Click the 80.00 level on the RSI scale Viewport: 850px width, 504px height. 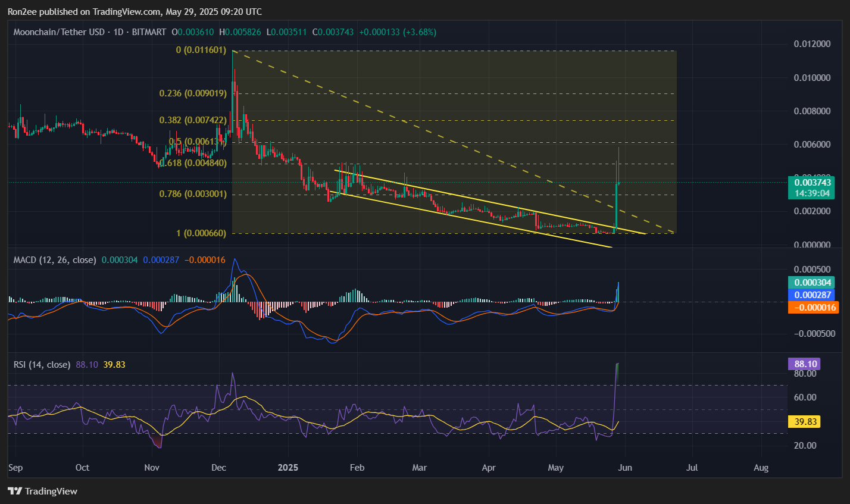[x=804, y=374]
